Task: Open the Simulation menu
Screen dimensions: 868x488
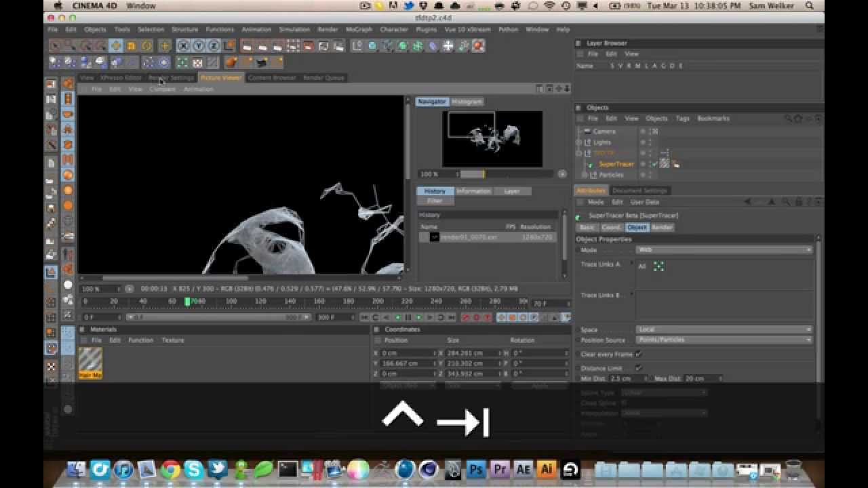Action: tap(294, 30)
